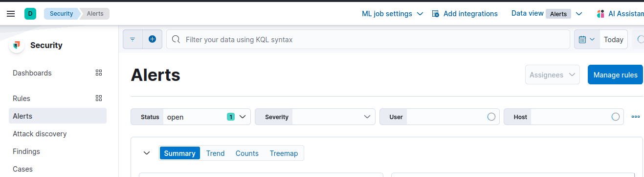Select Alerts in the sidebar
The width and height of the screenshot is (644, 177).
coord(58,116)
